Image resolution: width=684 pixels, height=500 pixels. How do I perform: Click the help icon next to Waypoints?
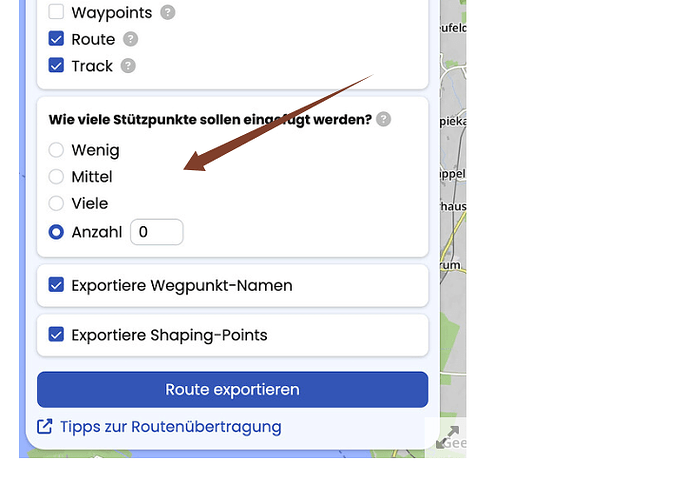[x=168, y=12]
